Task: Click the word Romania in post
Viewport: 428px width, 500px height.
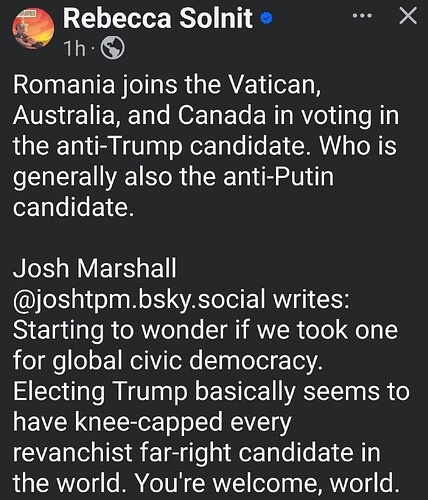Action: [64, 85]
